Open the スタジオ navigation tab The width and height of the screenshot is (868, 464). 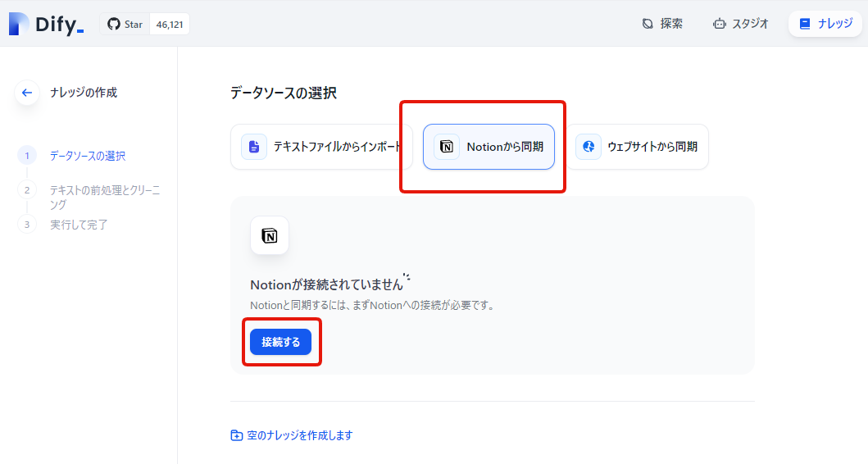point(741,24)
